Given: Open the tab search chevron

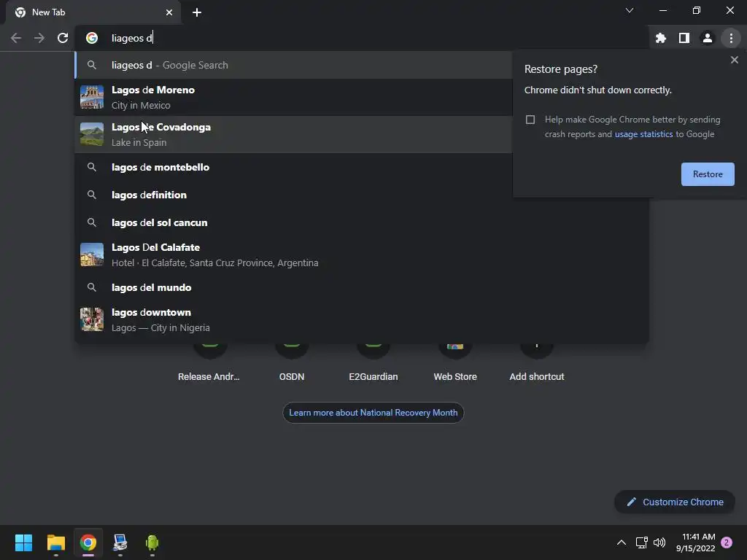Looking at the screenshot, I should [x=630, y=10].
